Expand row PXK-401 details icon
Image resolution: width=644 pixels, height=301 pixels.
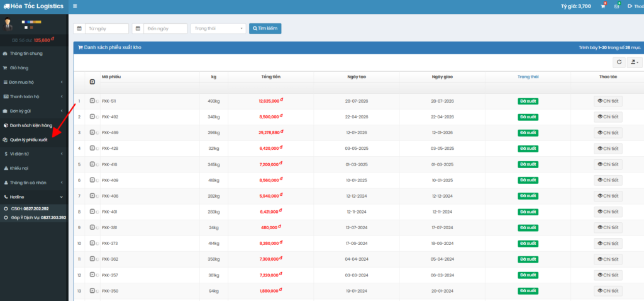pos(92,212)
